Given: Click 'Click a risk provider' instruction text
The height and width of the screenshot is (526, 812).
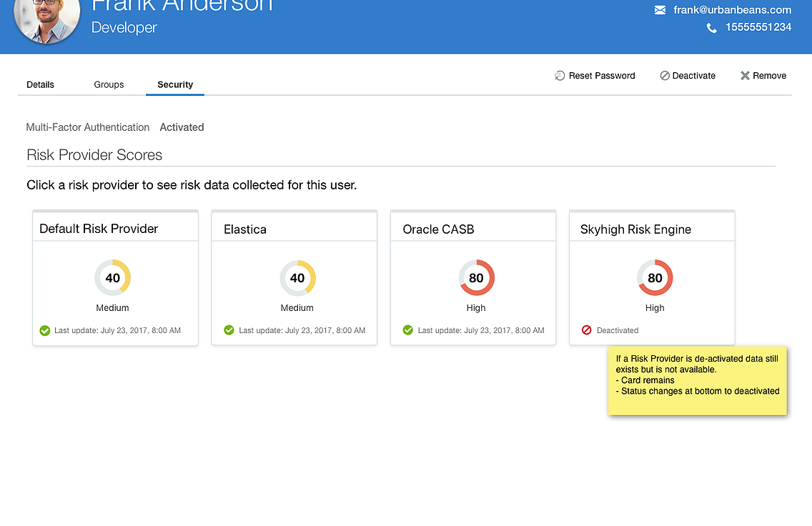Looking at the screenshot, I should click(192, 185).
